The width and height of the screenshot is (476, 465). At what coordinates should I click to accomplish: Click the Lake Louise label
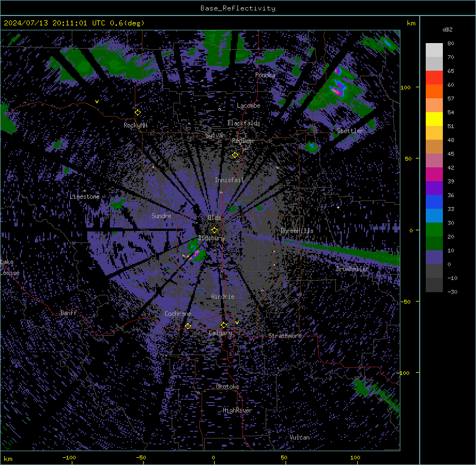[9, 267]
